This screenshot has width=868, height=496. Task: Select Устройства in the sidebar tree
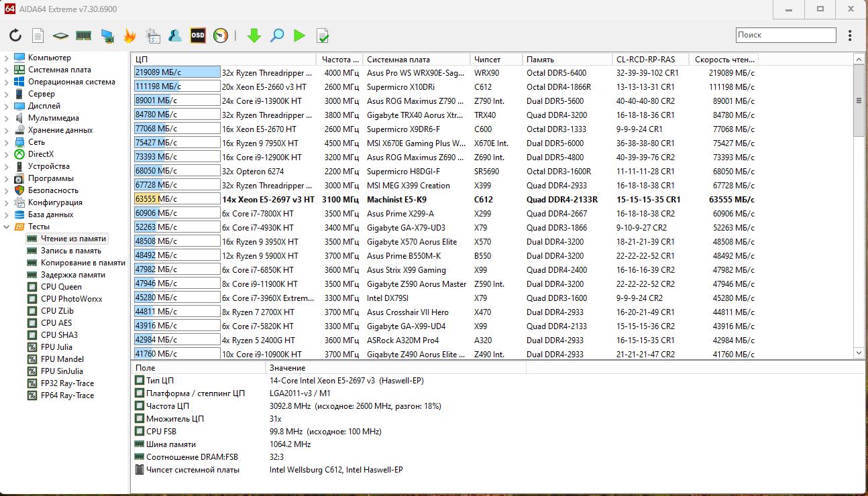coord(48,166)
